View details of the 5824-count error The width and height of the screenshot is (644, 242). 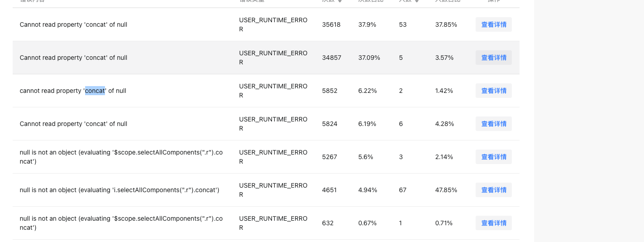pos(494,124)
